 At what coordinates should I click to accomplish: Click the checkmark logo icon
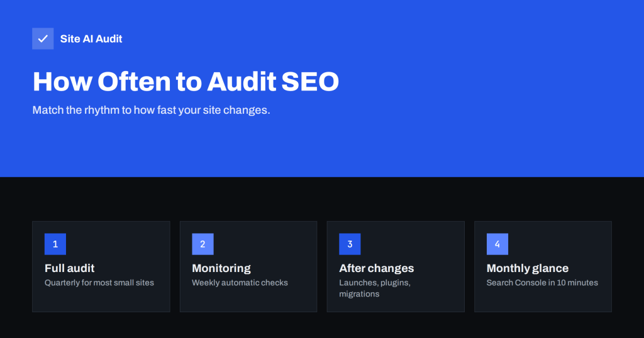click(43, 38)
